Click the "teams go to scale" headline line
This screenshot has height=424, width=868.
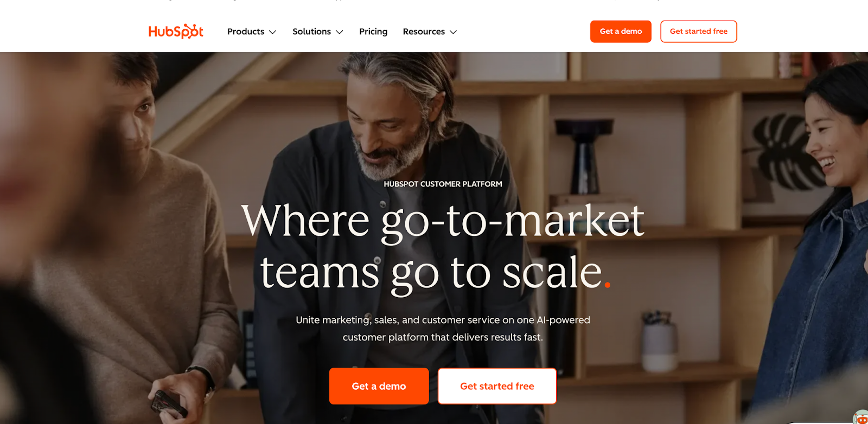pyautogui.click(x=431, y=273)
